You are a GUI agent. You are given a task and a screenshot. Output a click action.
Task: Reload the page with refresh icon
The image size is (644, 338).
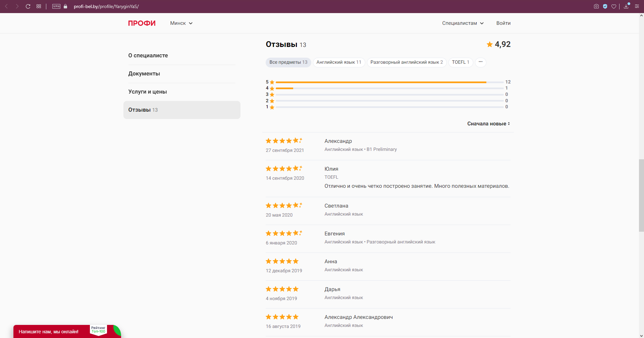pos(28,6)
